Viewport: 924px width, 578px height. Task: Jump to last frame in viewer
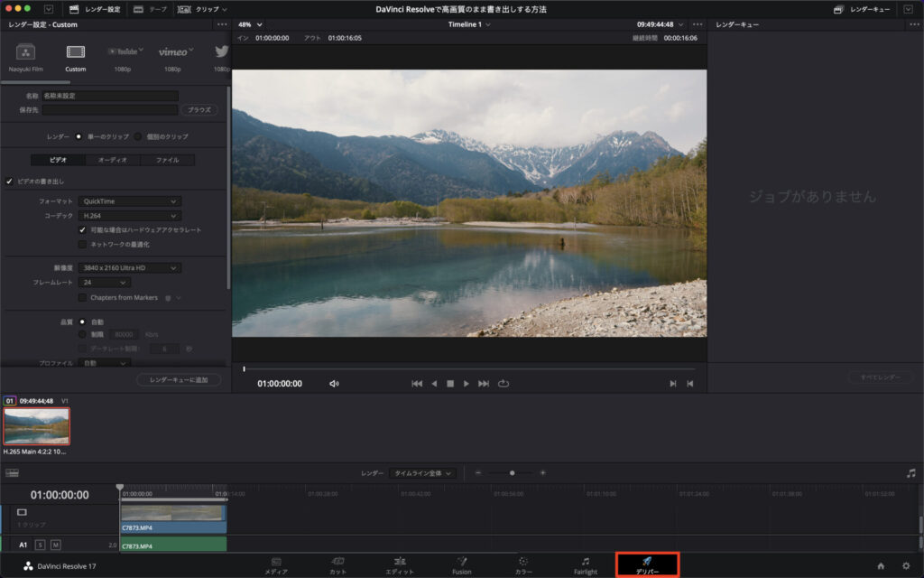[484, 383]
